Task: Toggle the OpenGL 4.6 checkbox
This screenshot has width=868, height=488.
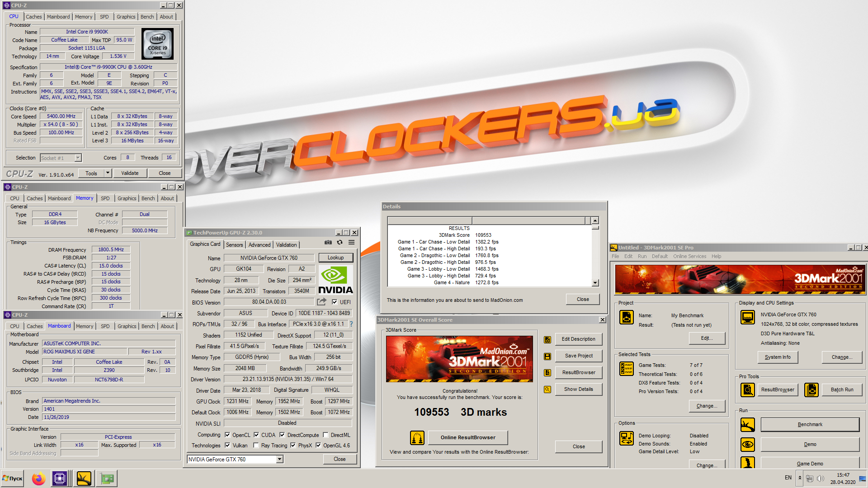Action: pos(318,446)
